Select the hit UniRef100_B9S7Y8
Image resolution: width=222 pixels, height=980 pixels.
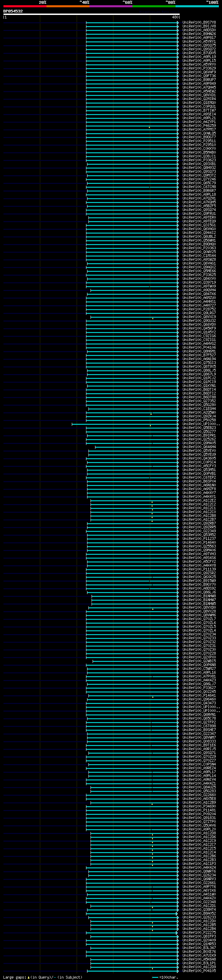pos(199,23)
